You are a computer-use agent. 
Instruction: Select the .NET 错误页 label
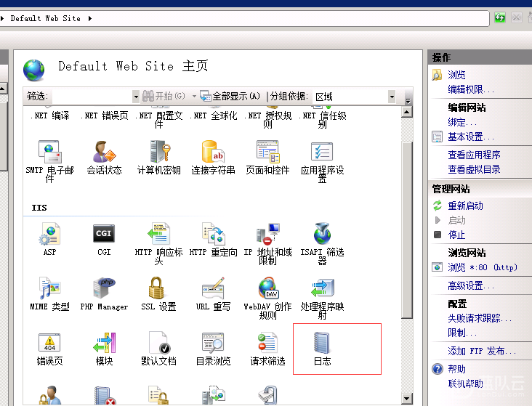105,115
